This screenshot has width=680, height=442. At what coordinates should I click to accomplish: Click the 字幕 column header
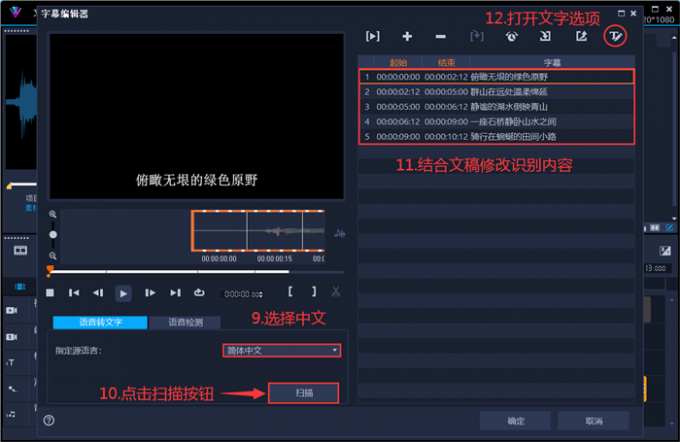point(552,62)
